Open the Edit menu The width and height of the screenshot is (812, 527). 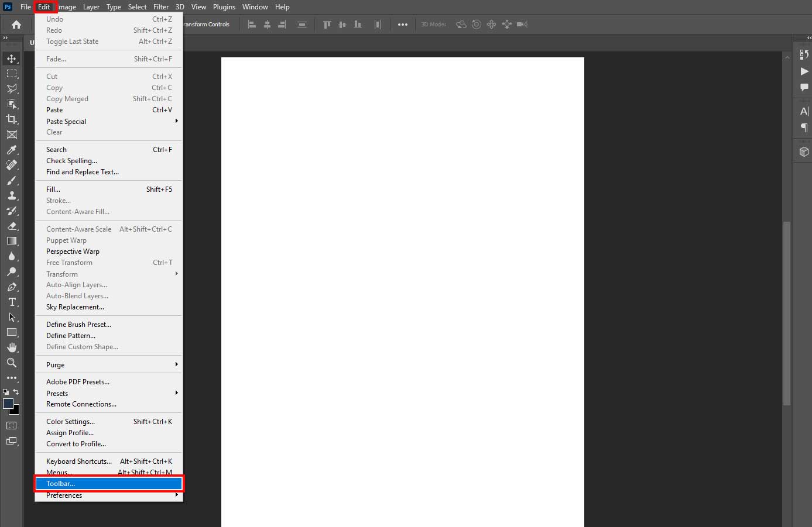44,7
